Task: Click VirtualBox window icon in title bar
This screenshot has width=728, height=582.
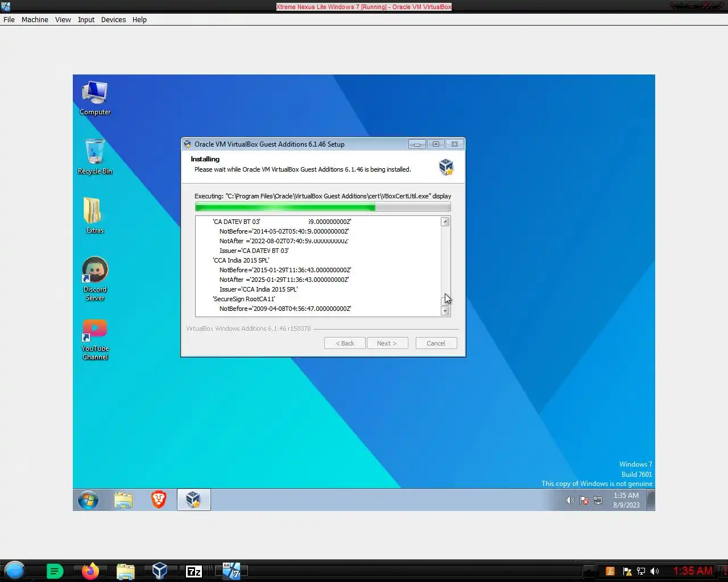Action: pyautogui.click(x=6, y=7)
